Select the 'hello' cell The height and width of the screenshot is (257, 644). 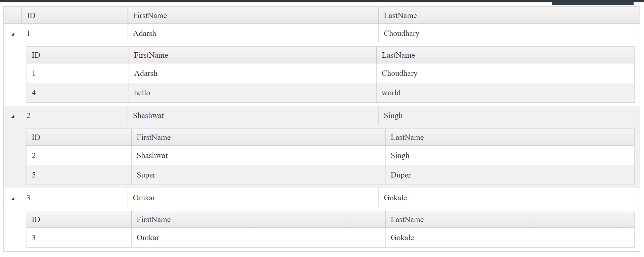pyautogui.click(x=142, y=93)
